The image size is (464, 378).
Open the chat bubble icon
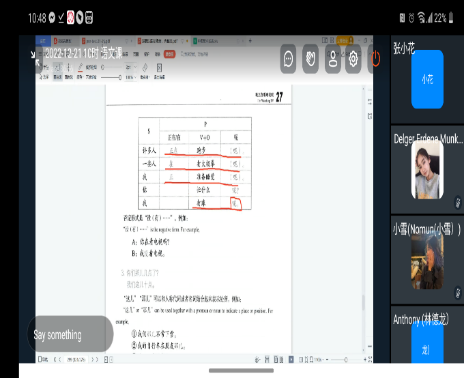point(288,59)
